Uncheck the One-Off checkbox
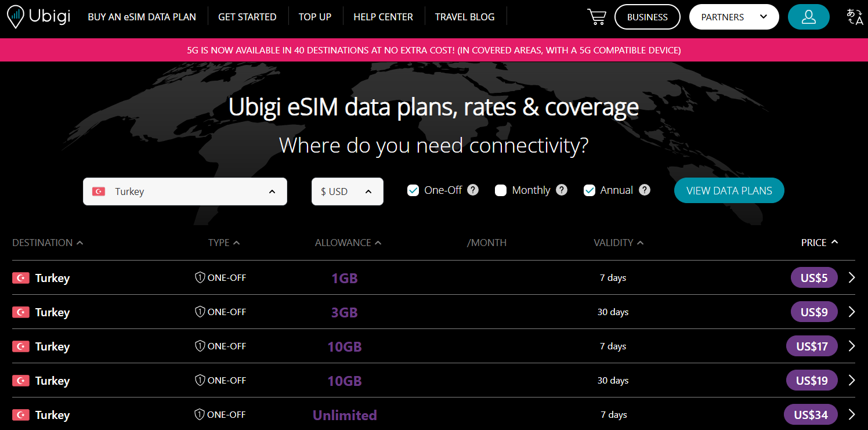Image resolution: width=868 pixels, height=430 pixels. 413,190
